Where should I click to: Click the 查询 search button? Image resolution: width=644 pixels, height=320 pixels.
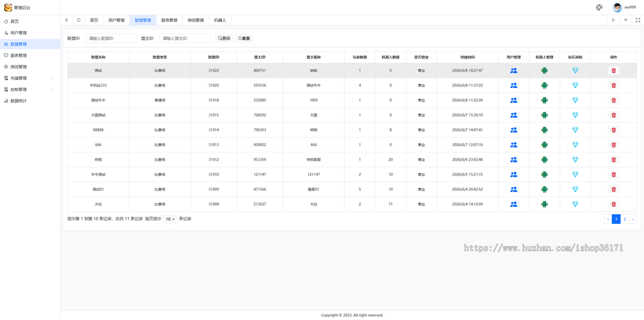[x=224, y=39]
